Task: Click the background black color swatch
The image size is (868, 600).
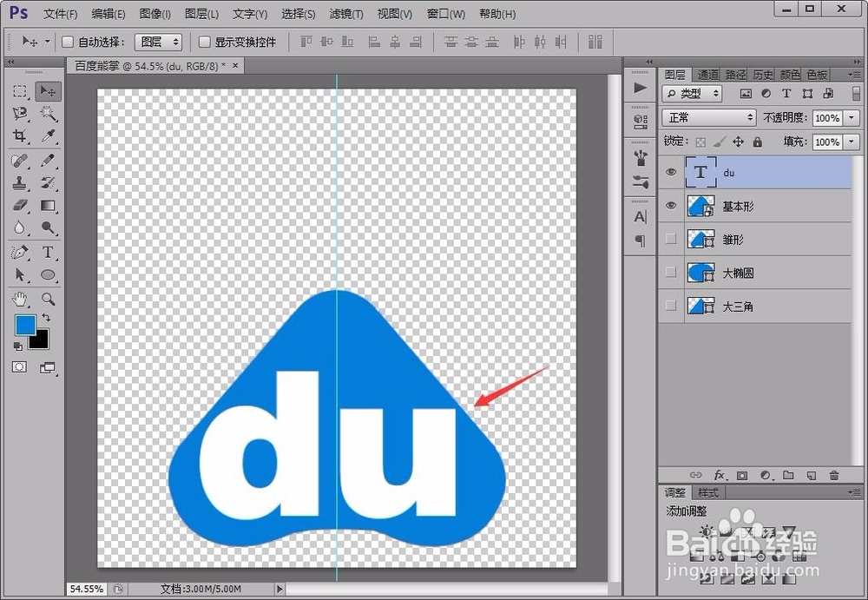Action: pos(42,341)
